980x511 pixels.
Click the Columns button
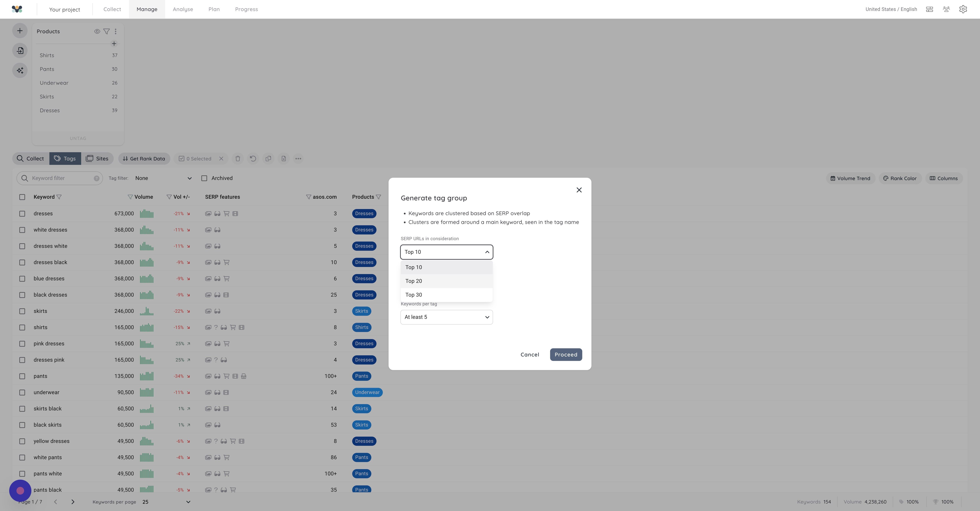(944, 178)
